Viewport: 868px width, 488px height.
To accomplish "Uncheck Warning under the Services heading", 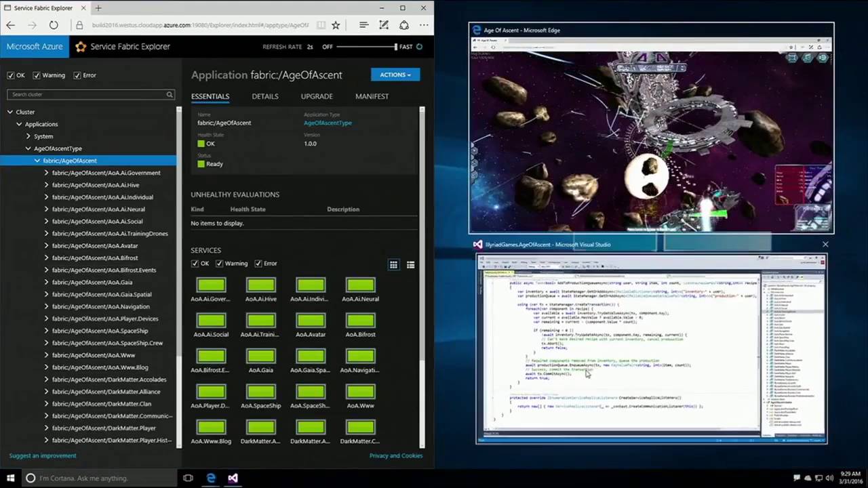I will pyautogui.click(x=219, y=264).
